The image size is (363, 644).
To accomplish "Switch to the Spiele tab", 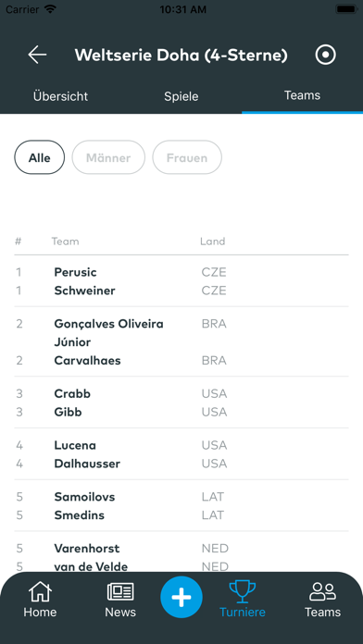I will click(x=181, y=96).
